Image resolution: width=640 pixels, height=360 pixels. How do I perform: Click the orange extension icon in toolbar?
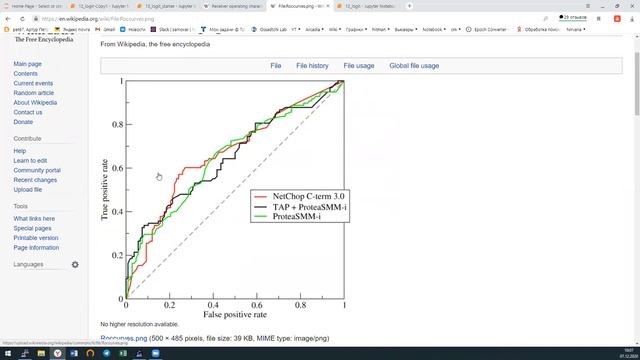(x=617, y=19)
